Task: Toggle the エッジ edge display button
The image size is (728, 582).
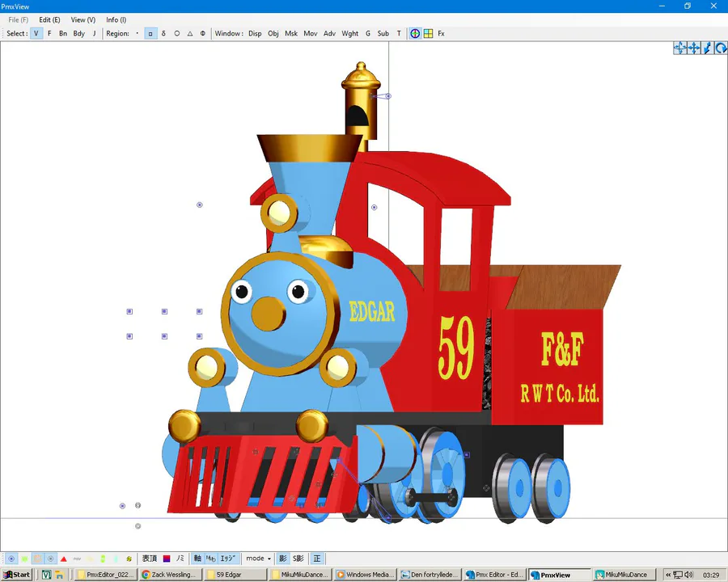Action: 228,559
